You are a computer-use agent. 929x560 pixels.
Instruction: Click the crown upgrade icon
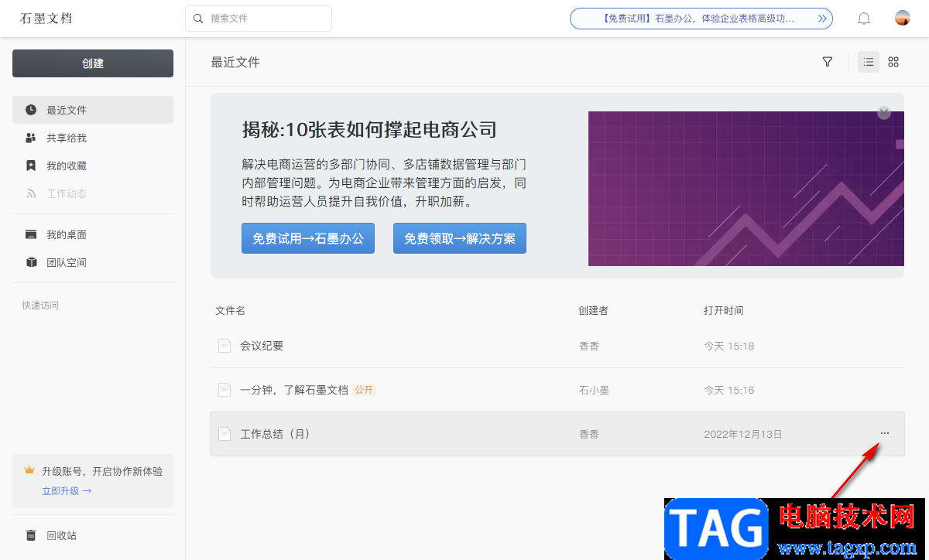pyautogui.click(x=29, y=470)
